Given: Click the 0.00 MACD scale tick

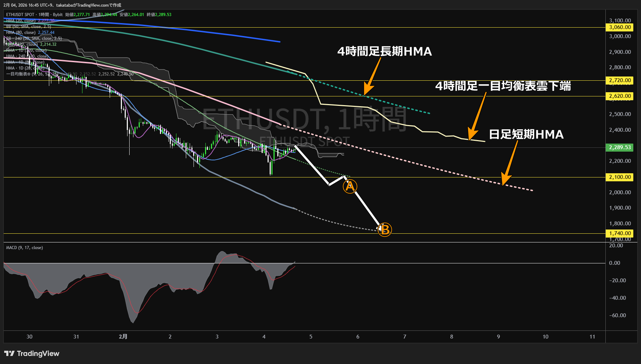Looking at the screenshot, I should 615,263.
